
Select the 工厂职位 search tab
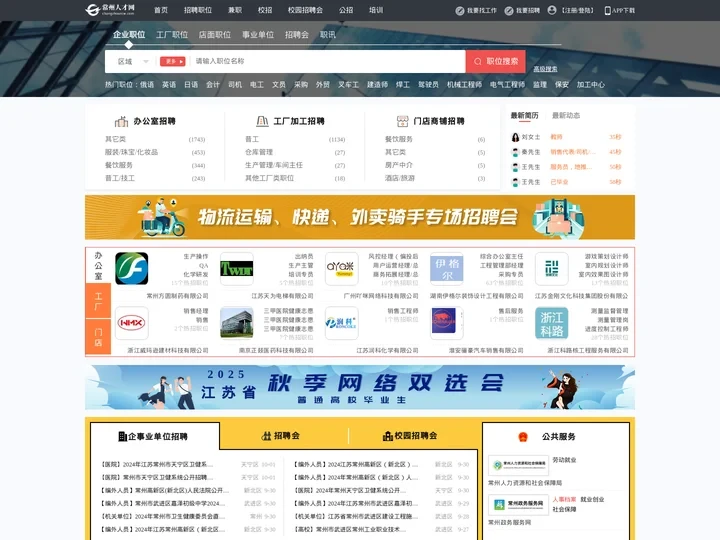click(x=172, y=34)
